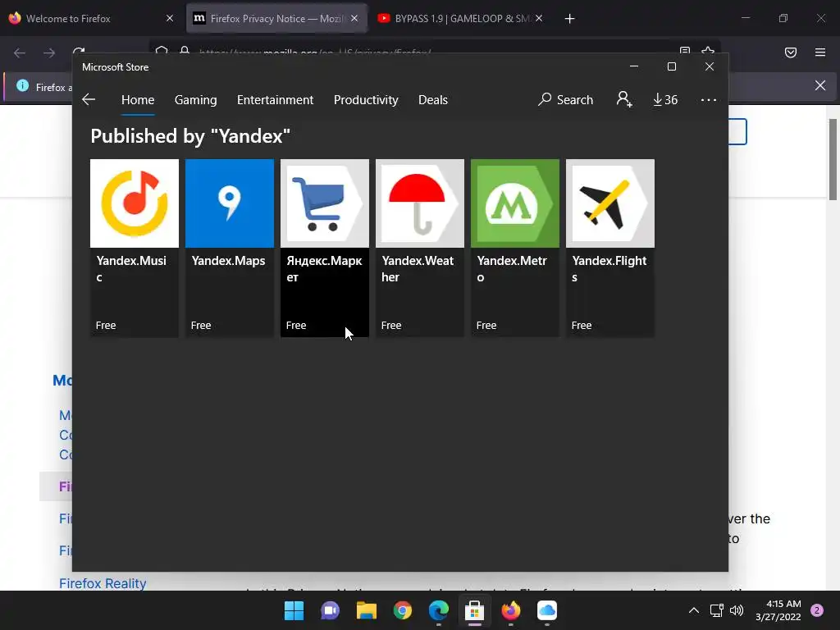
Task: Click the Yandex.Flights title text
Action: [x=609, y=269]
